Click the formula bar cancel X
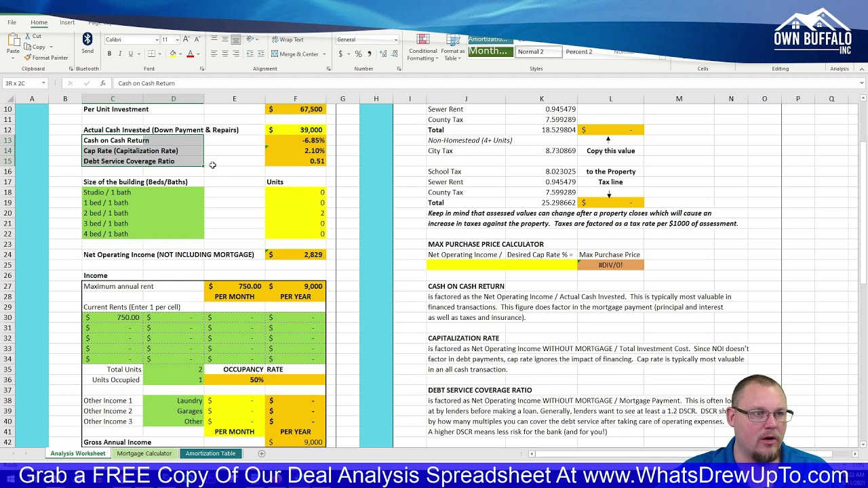Viewport: 868px width, 488px height. 70,83
